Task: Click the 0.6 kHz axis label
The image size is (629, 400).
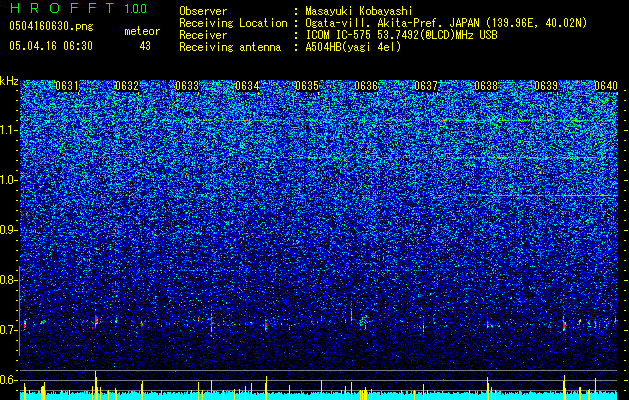Action: 9,380
